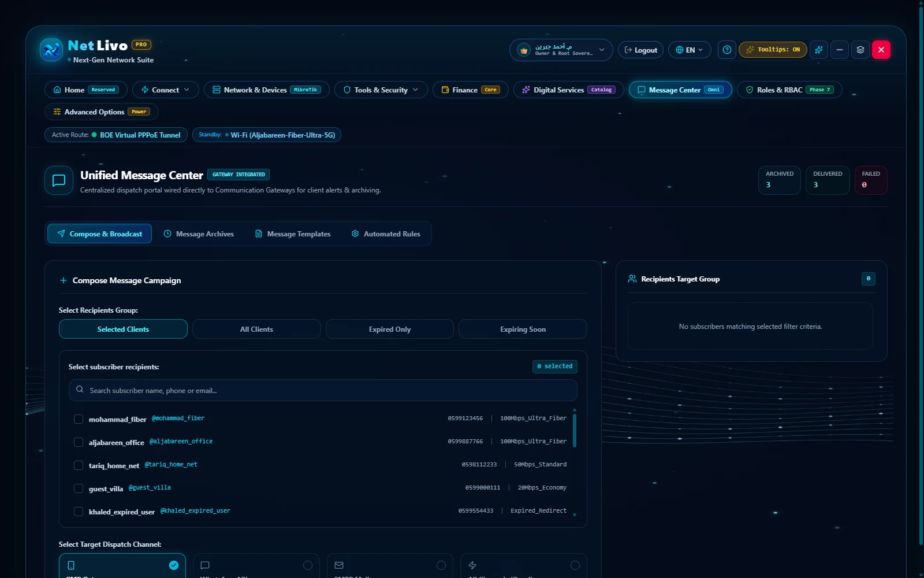The width and height of the screenshot is (924, 578).
Task: Tick the tariq_home_net checkbox
Action: (x=79, y=465)
